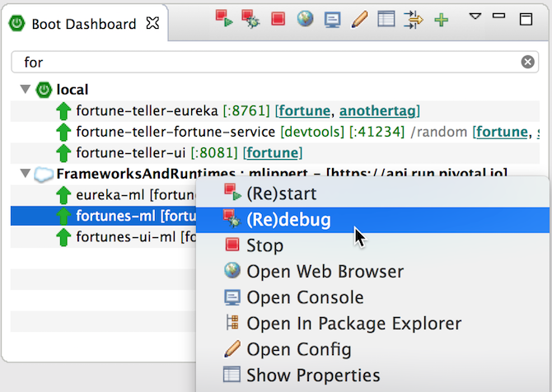
Task: Click the (Re)start icon in the toolbar
Action: 224,19
